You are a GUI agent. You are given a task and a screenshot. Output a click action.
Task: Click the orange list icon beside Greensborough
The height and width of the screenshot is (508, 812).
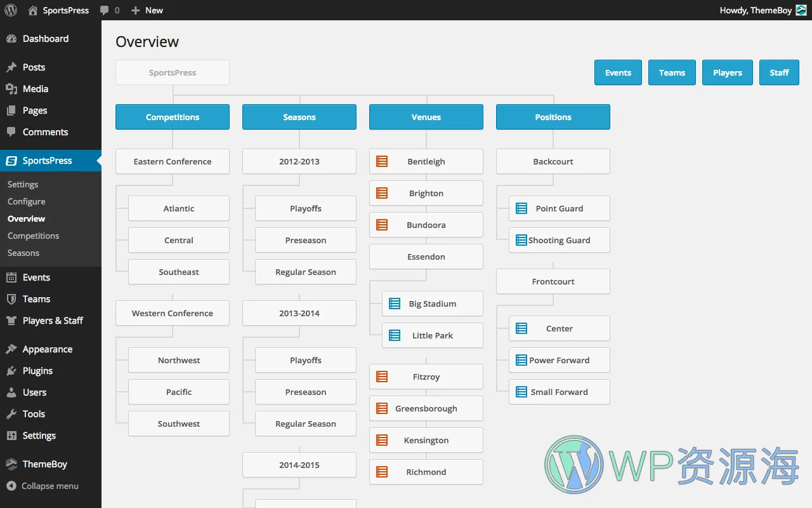tap(382, 408)
